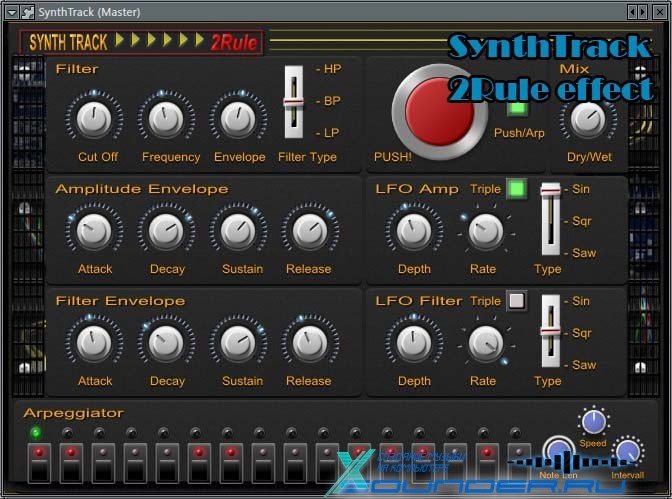Click the next preset right arrow
672x499 pixels.
pos(642,12)
